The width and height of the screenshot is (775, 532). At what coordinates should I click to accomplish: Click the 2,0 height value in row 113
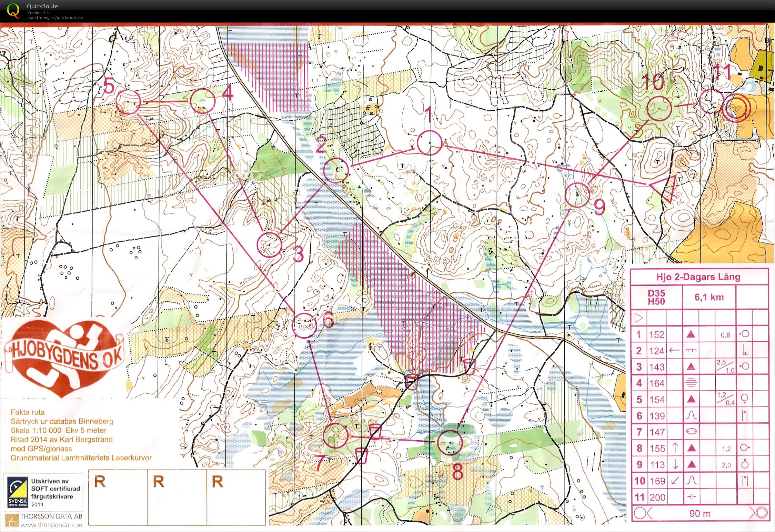(x=726, y=465)
